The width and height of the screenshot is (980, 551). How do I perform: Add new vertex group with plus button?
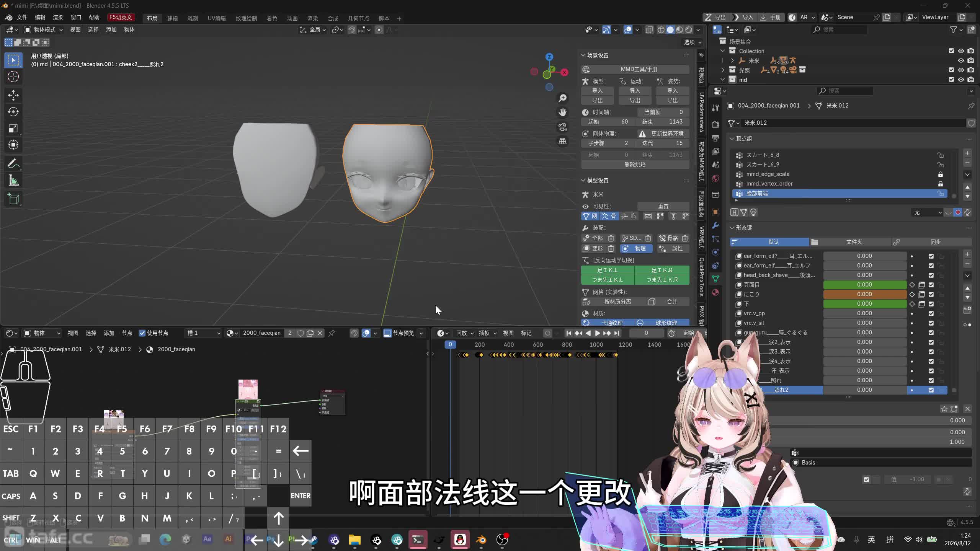point(967,153)
